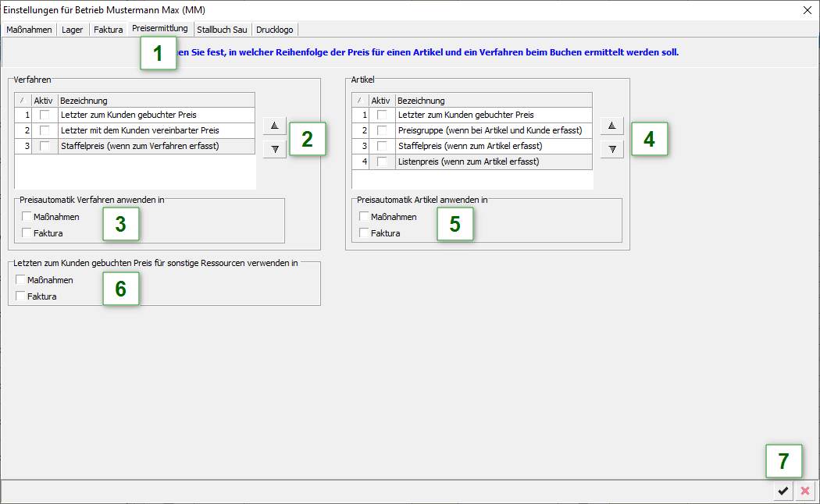Open the Stallbuch Sau tab
This screenshot has width=820, height=504.
point(222,30)
